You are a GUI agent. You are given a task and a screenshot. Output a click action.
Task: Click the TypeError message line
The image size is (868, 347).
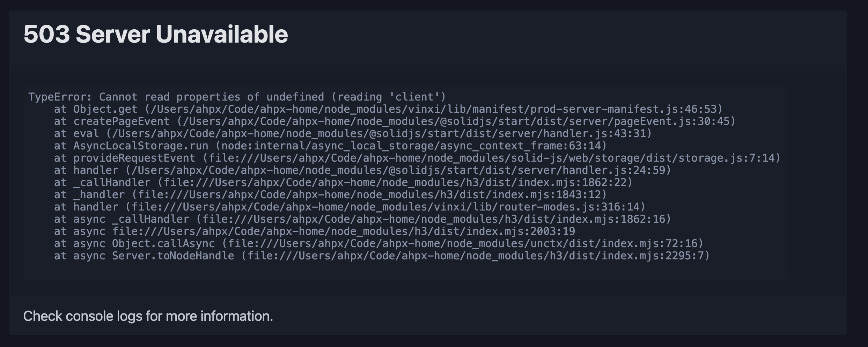coord(237,97)
